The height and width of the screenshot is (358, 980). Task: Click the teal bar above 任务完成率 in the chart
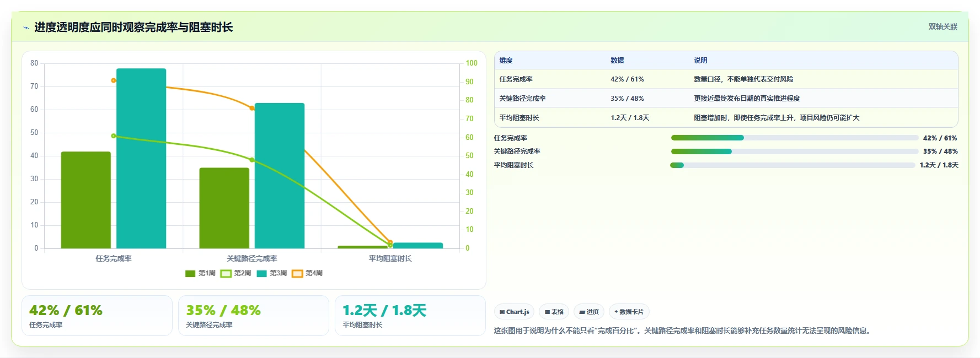pyautogui.click(x=141, y=159)
